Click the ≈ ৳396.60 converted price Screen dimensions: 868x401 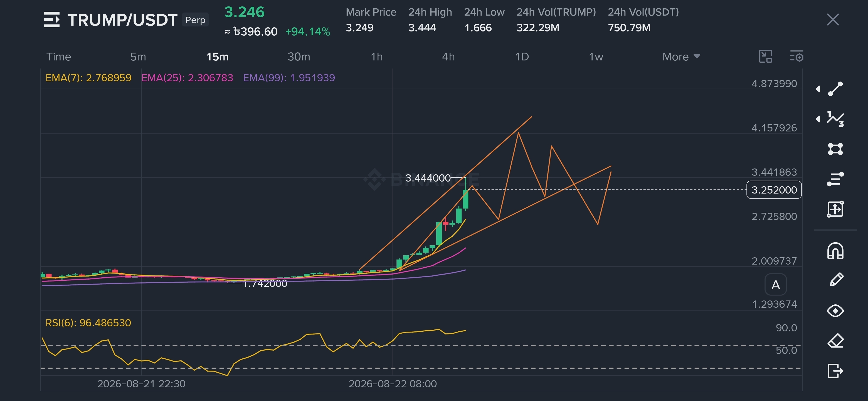coord(251,32)
